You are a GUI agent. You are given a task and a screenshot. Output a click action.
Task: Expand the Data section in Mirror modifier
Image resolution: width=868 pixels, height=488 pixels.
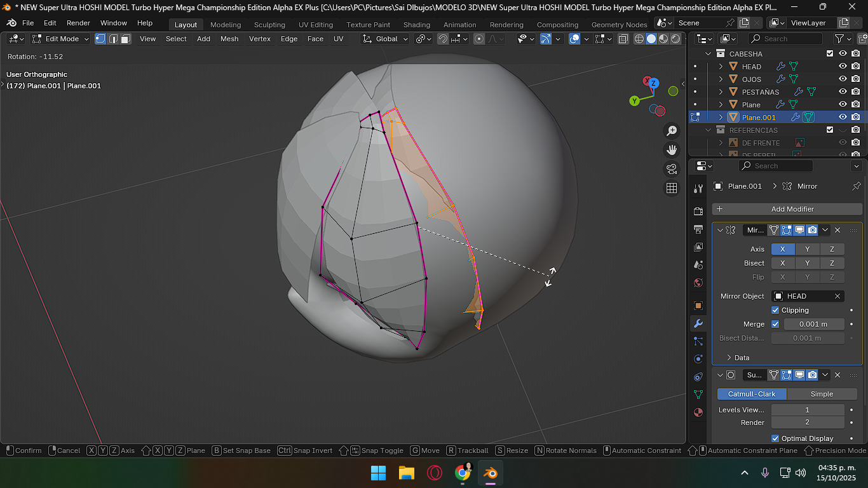click(x=737, y=358)
